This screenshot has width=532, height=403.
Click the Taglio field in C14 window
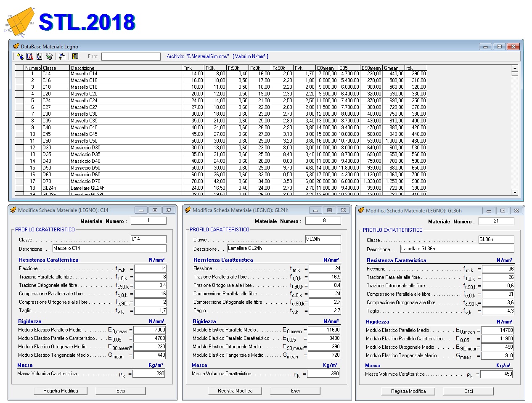(150, 310)
